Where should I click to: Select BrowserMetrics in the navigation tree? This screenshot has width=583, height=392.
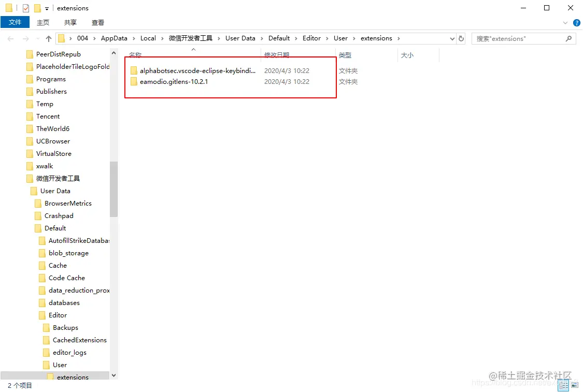pyautogui.click(x=68, y=203)
